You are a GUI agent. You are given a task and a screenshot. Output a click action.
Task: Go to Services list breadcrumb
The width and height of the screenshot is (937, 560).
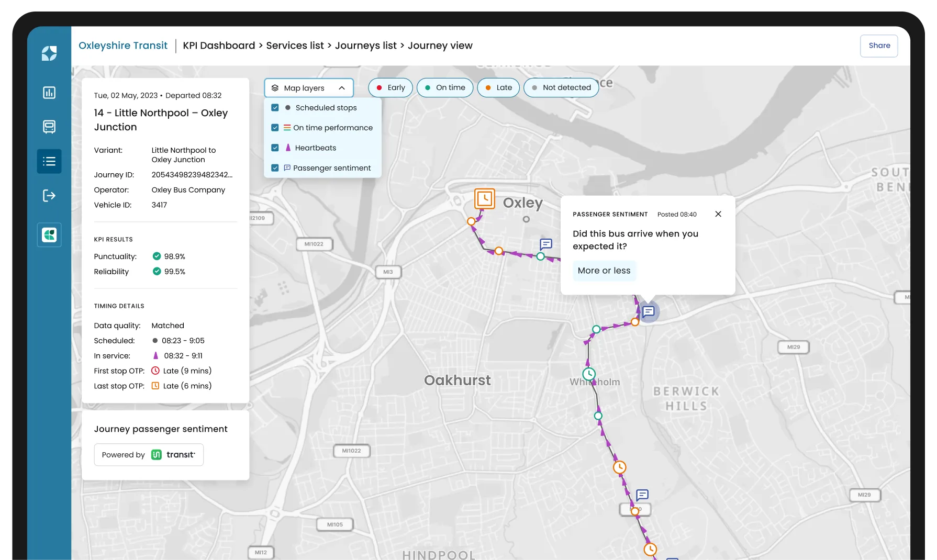coord(295,46)
